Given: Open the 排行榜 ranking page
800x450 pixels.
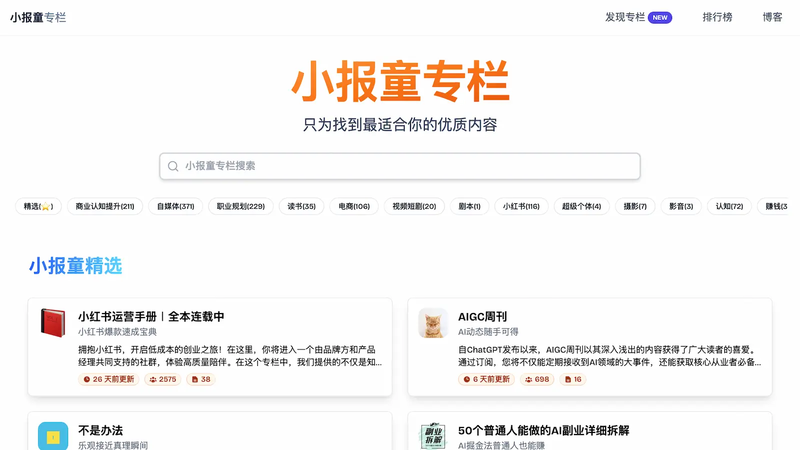Looking at the screenshot, I should [x=717, y=17].
